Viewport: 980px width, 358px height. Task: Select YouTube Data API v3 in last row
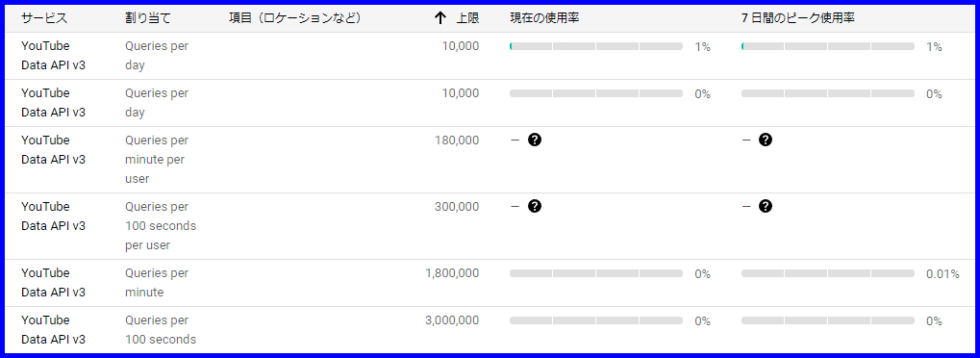[x=53, y=330]
